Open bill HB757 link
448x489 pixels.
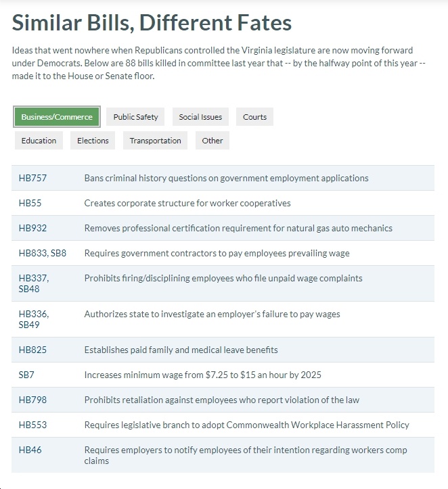32,178
